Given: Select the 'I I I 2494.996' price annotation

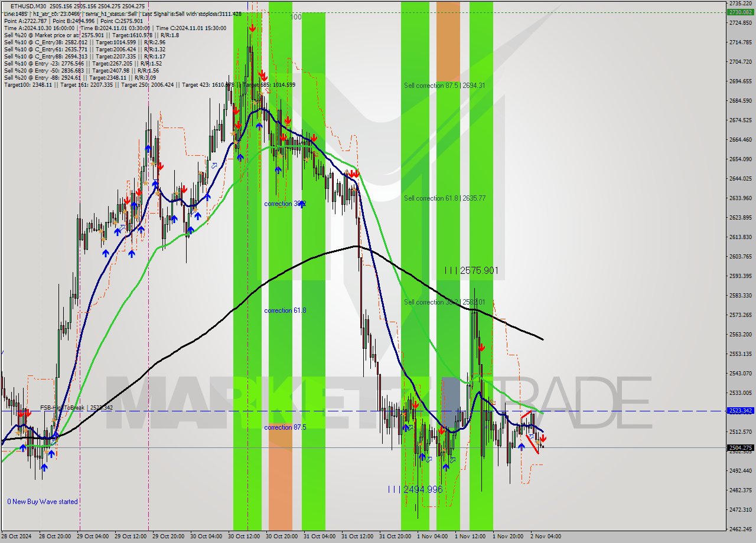Looking at the screenshot, I should coord(415,489).
